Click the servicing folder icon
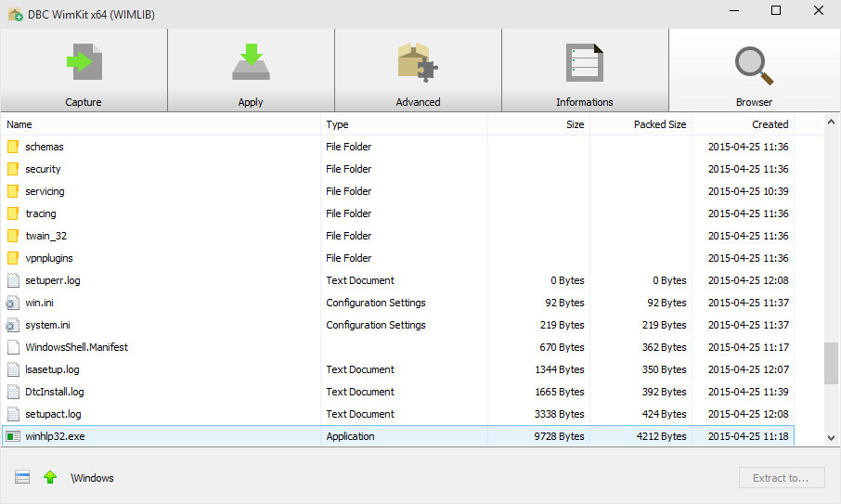Image resolution: width=841 pixels, height=504 pixels. [x=13, y=191]
